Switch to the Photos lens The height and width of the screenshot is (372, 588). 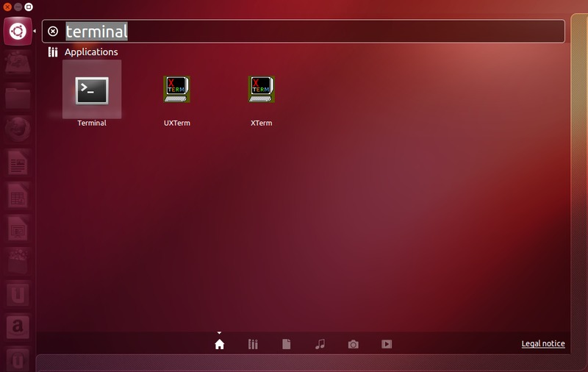tap(354, 344)
